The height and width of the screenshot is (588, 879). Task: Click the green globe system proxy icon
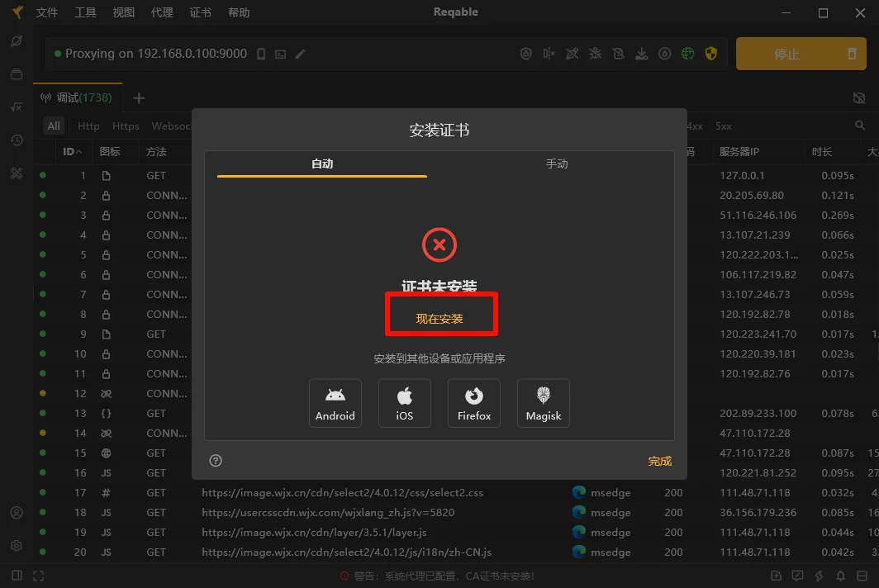[687, 54]
